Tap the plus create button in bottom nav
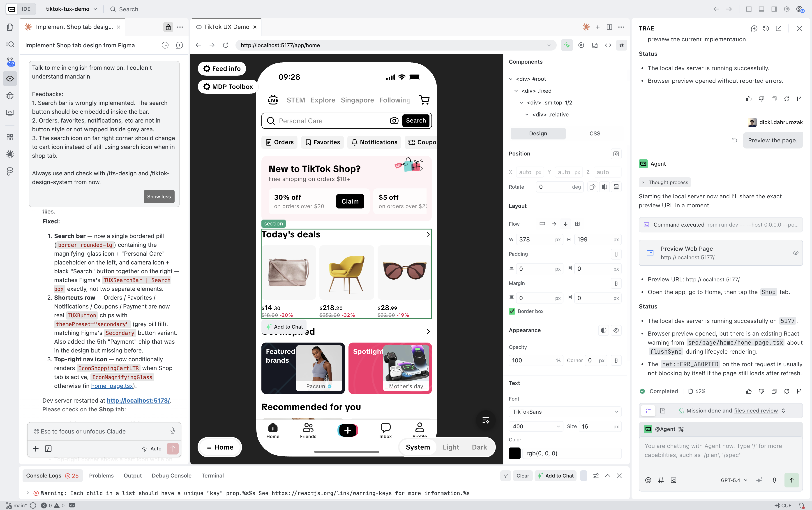 (348, 430)
